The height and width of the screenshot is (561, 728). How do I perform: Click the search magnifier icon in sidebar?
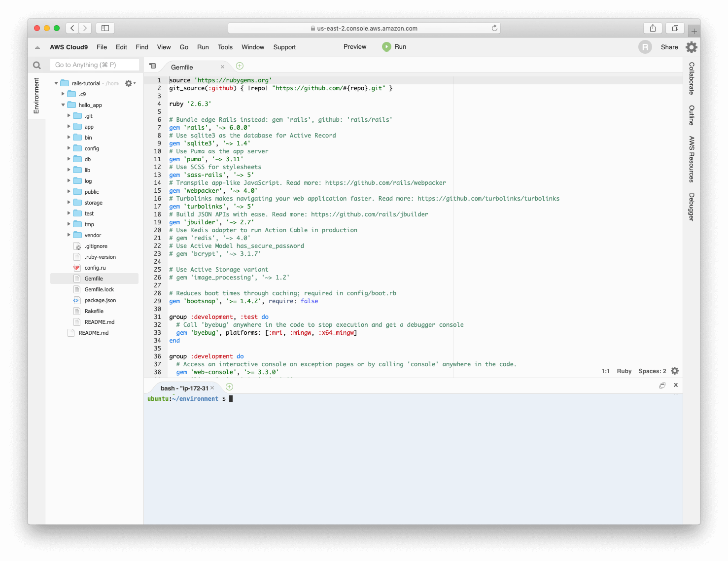coord(37,65)
